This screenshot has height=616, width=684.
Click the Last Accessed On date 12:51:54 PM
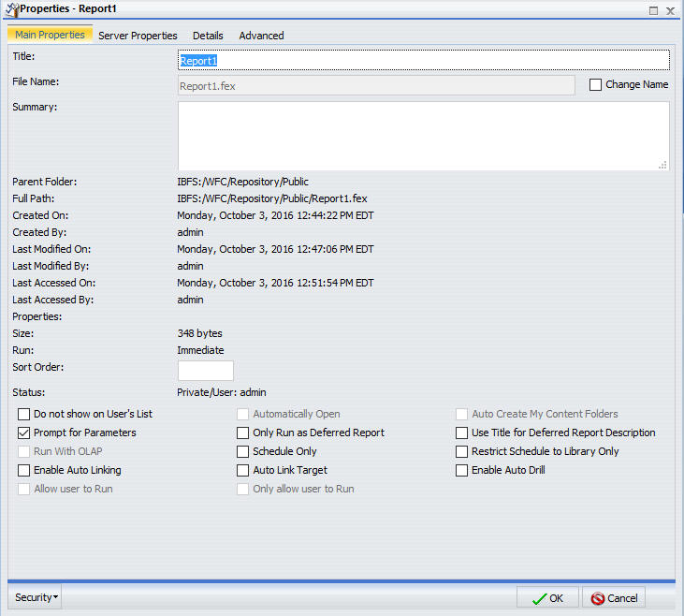pyautogui.click(x=275, y=283)
